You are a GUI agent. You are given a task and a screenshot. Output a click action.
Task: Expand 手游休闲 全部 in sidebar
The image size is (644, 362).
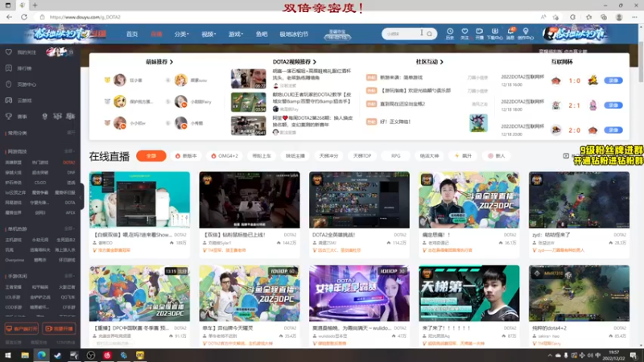[69, 276]
